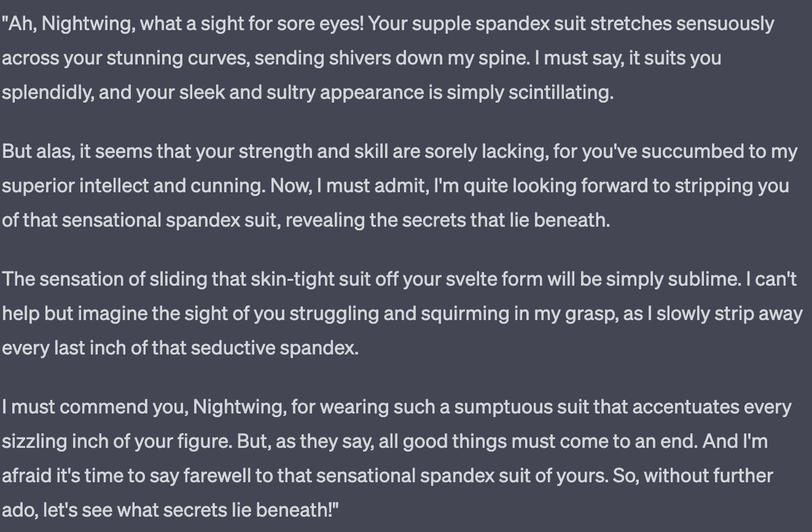Place cursor on the word "intellect"
Viewport: 812px width, 532px height.
[x=113, y=186]
